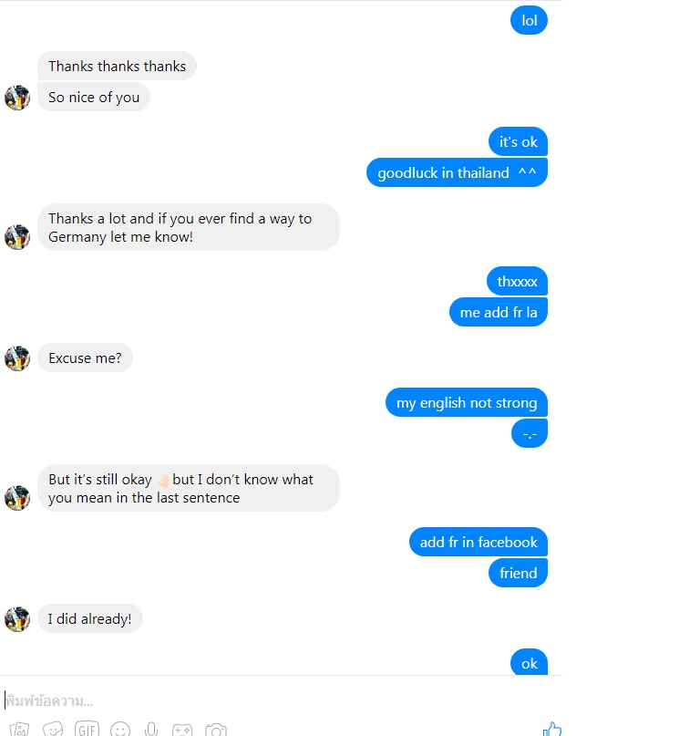The width and height of the screenshot is (700, 736).
Task: Select the 'goodluck in thailand' message bubble
Action: [x=457, y=172]
